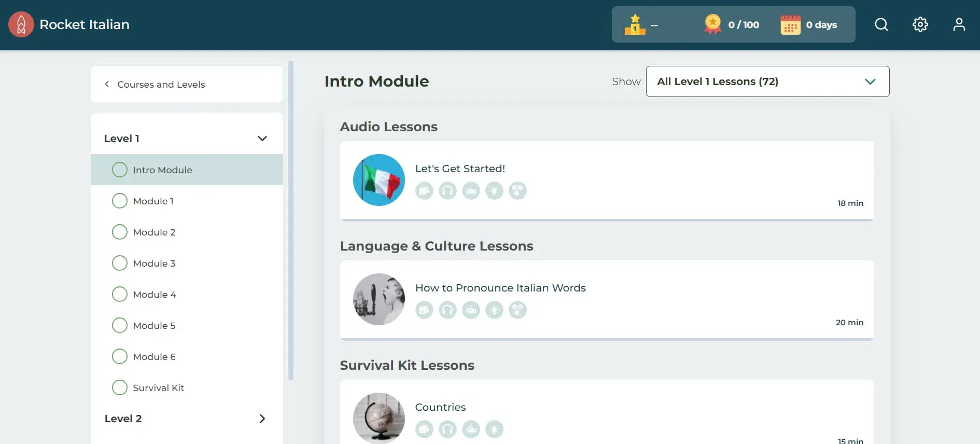Expand the Level 2 section

[x=262, y=419]
